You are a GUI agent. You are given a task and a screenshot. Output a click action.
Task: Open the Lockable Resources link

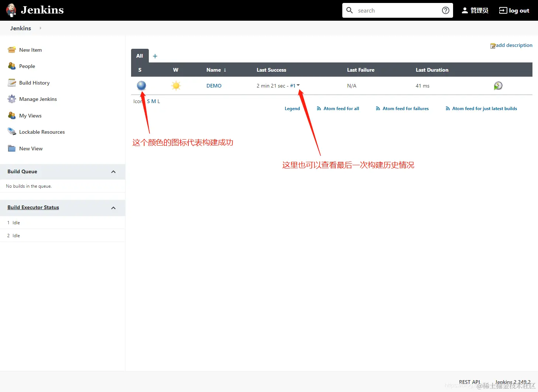coord(42,132)
